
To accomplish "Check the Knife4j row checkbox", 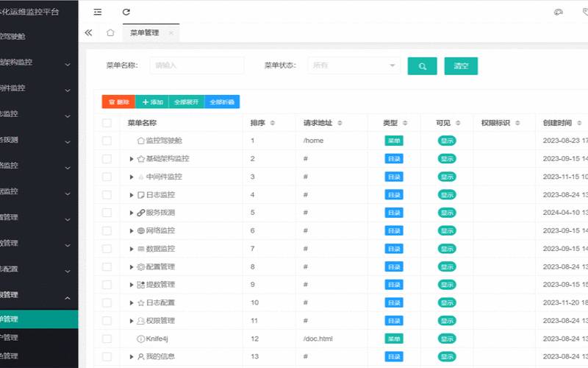I will tap(107, 339).
